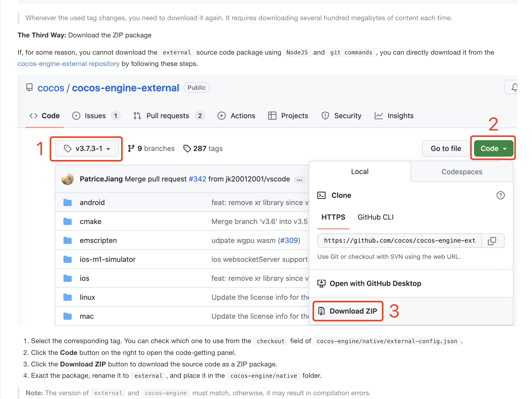
Task: Click the Go to file button
Action: point(446,149)
